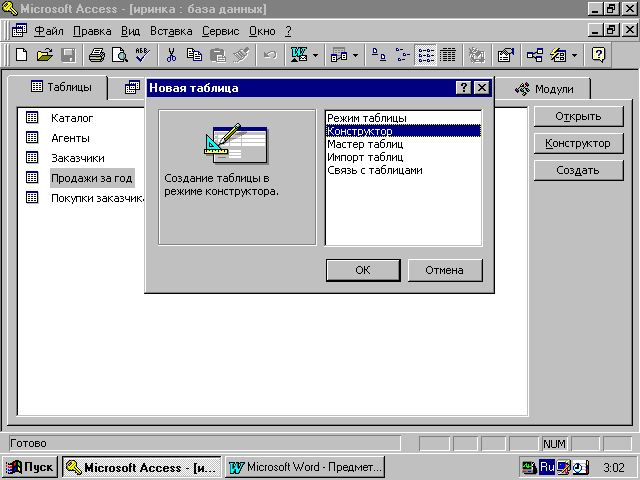Select the Покупки заказчика table
640x480 pixels.
pos(97,198)
